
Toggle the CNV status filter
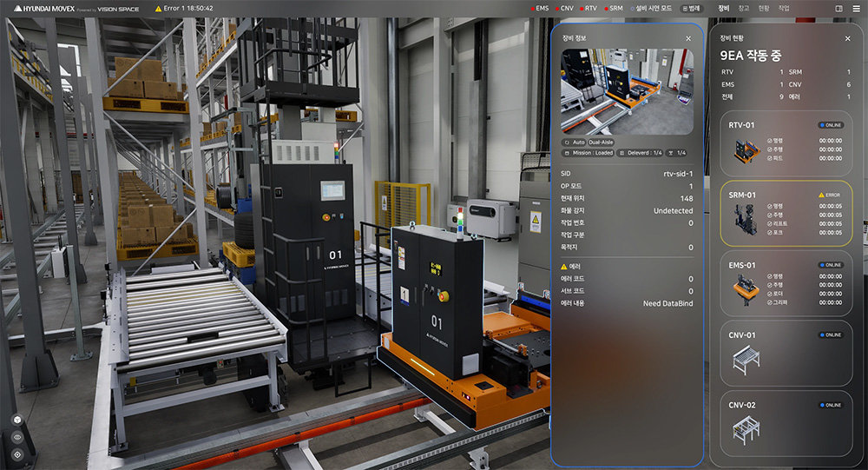[563, 8]
